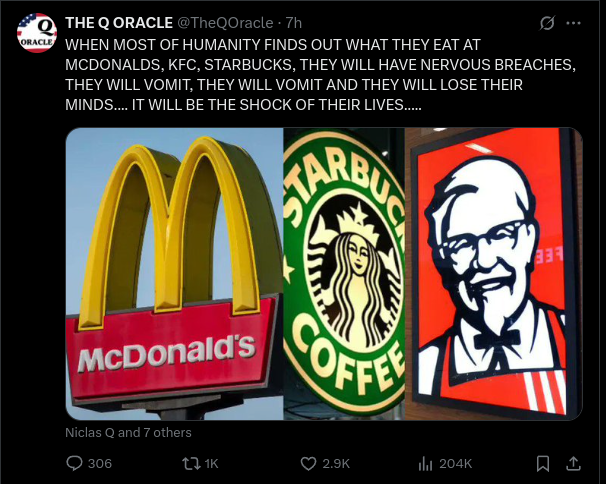The height and width of the screenshot is (484, 606).
Task: Bookmark this post
Action: tap(542, 463)
